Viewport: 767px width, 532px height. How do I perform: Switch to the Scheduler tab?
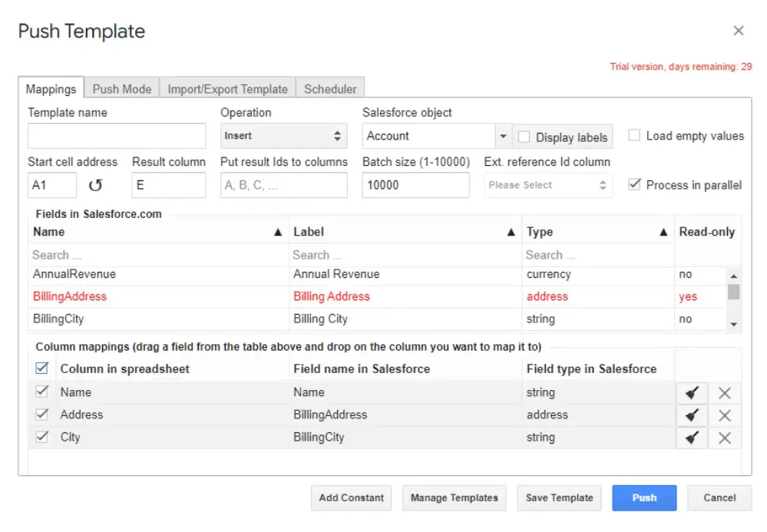tap(330, 88)
